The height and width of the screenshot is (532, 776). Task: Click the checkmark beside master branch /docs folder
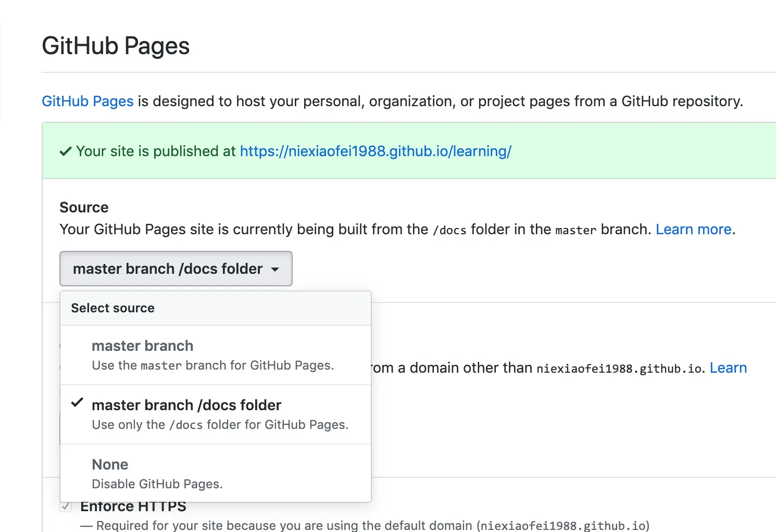pyautogui.click(x=77, y=402)
